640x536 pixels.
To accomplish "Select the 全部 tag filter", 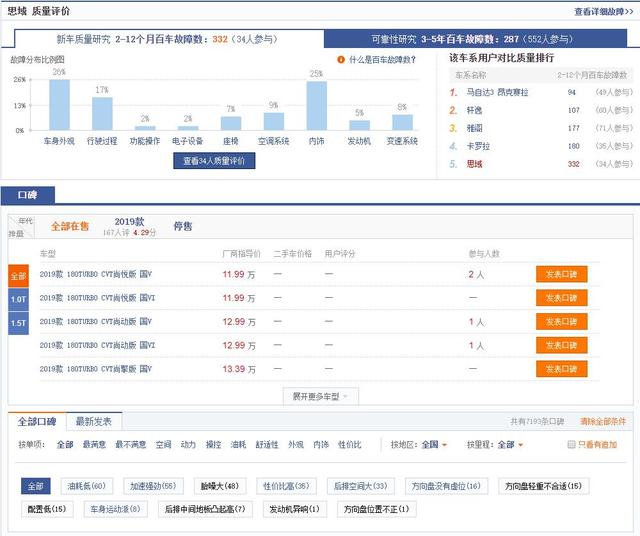I will tap(36, 486).
